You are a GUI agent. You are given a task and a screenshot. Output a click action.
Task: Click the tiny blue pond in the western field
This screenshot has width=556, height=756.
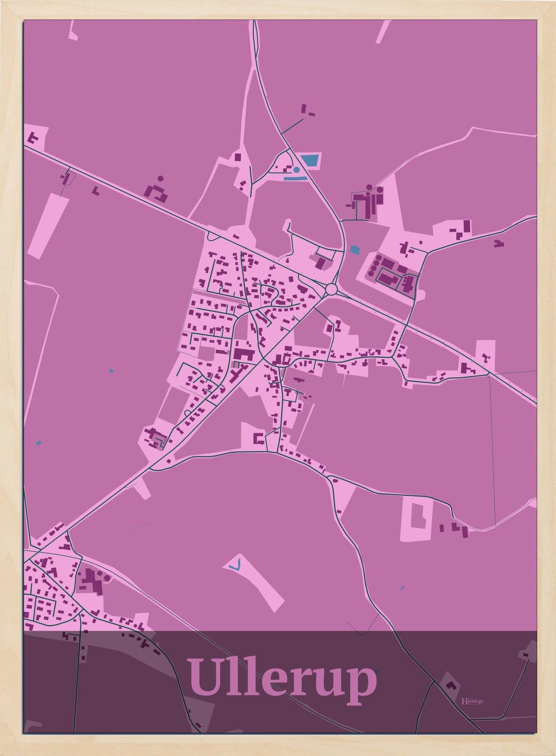click(x=111, y=371)
